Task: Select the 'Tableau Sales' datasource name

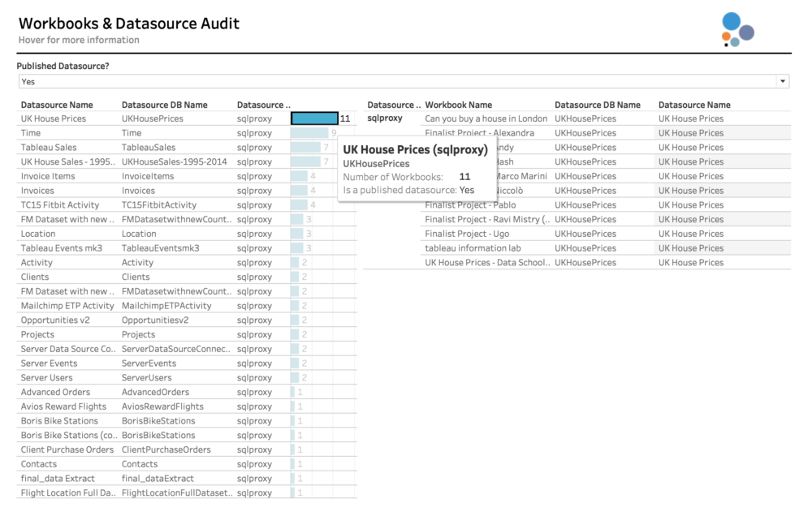Action: (49, 148)
